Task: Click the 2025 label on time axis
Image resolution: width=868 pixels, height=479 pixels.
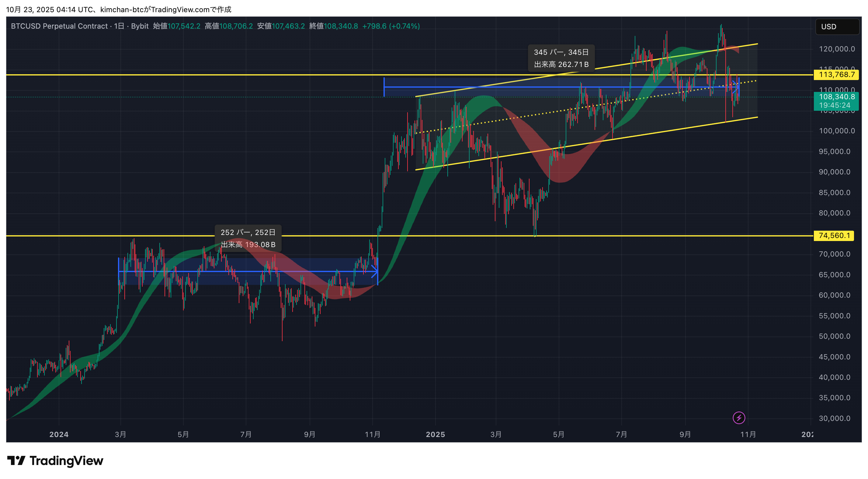Action: tap(435, 434)
